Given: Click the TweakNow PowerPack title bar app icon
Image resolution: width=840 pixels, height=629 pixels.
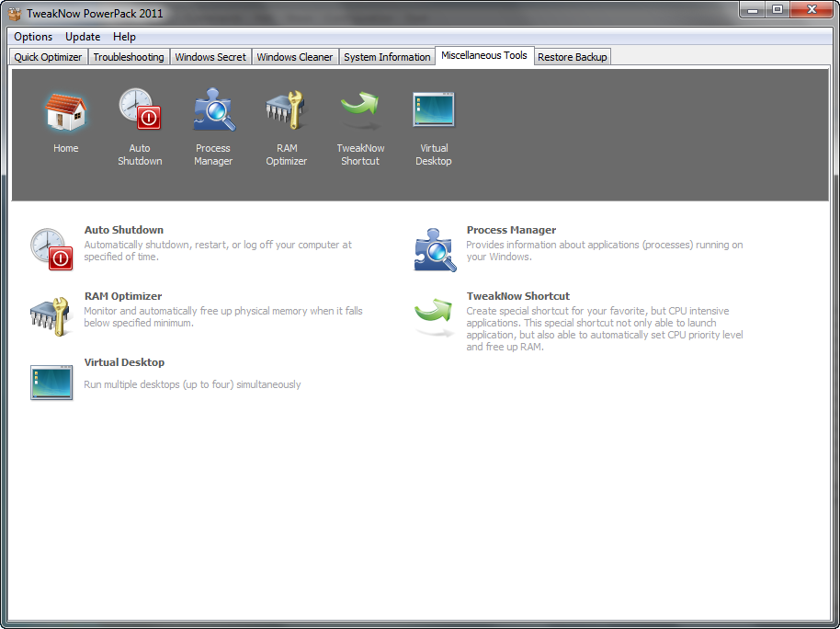Looking at the screenshot, I should (15, 14).
